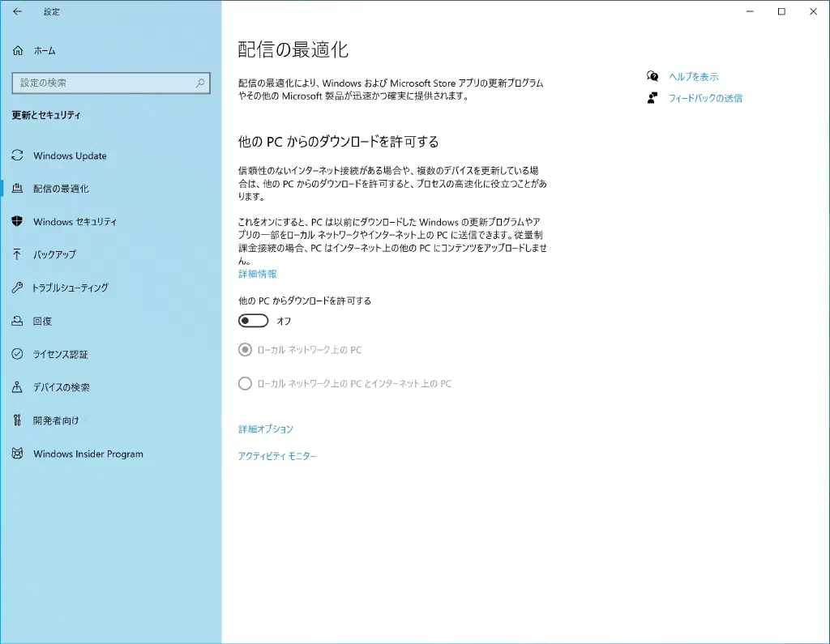Open the ヘルプを表示 link
The image size is (830, 644).
pyautogui.click(x=693, y=77)
